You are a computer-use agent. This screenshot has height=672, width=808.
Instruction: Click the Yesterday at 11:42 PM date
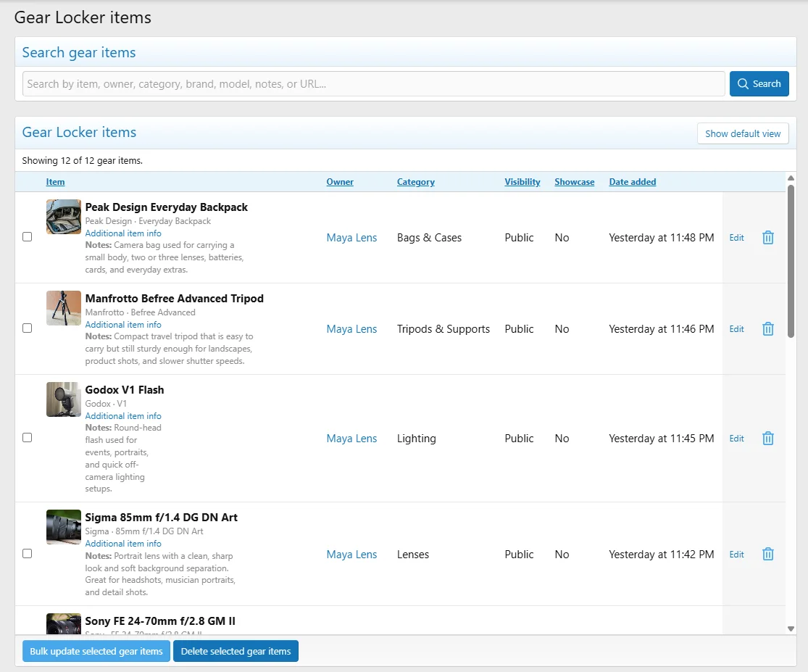(661, 555)
